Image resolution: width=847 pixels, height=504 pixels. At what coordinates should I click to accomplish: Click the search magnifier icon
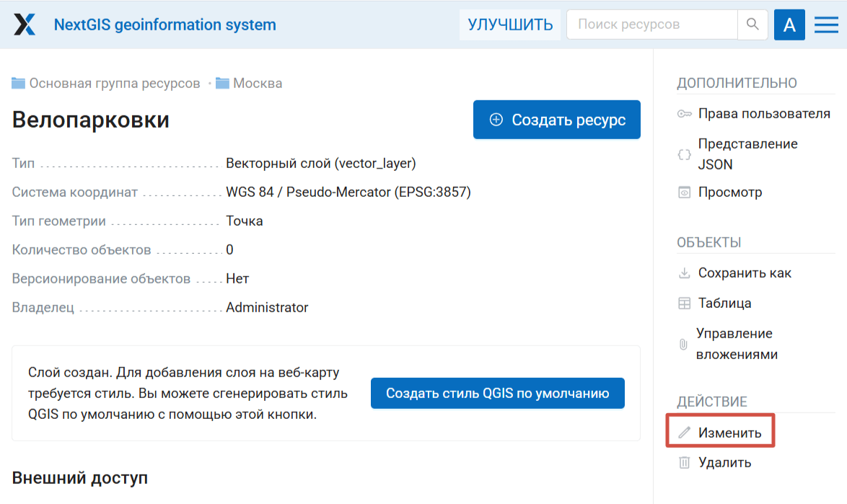click(752, 25)
